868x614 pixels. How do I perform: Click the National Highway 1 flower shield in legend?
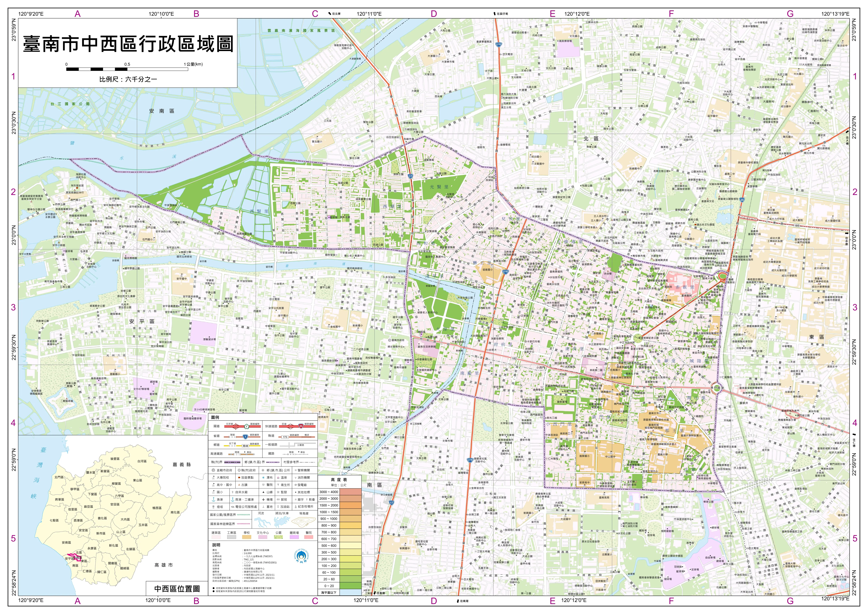247,427
